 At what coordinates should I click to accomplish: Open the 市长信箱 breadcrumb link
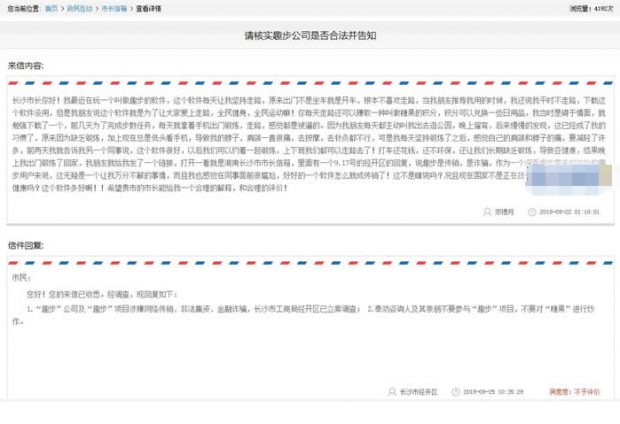(114, 9)
